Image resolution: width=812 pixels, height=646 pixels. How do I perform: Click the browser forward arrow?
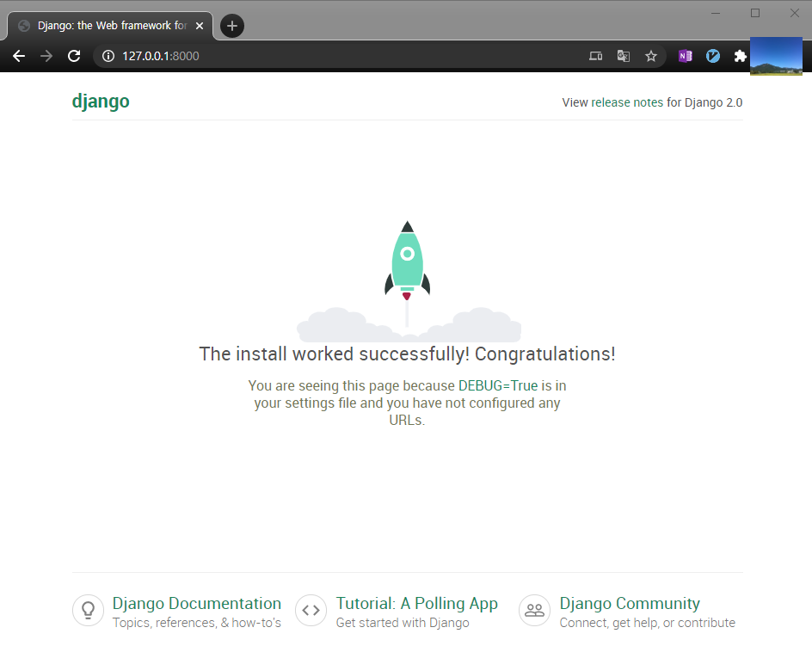[x=46, y=56]
